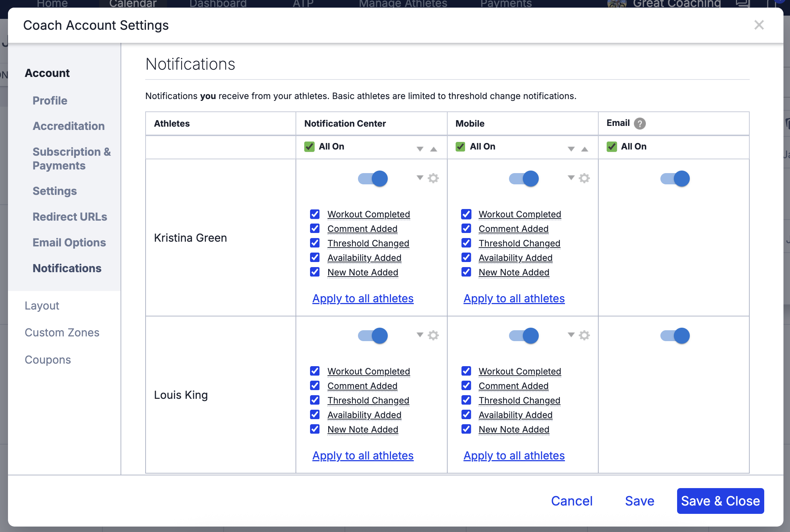Switch to Custom Zones section
Screen dimensions: 790x532
coord(62,332)
